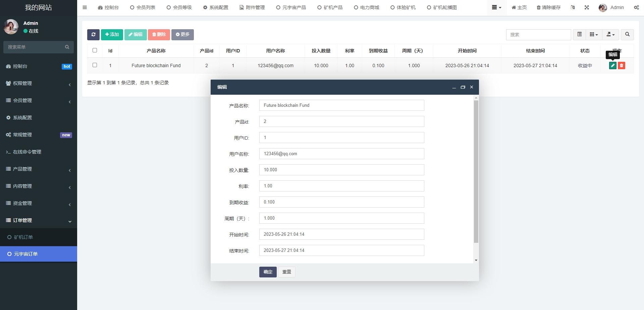Open the settings gears icon at top right
The image size is (644, 310).
(636, 7)
